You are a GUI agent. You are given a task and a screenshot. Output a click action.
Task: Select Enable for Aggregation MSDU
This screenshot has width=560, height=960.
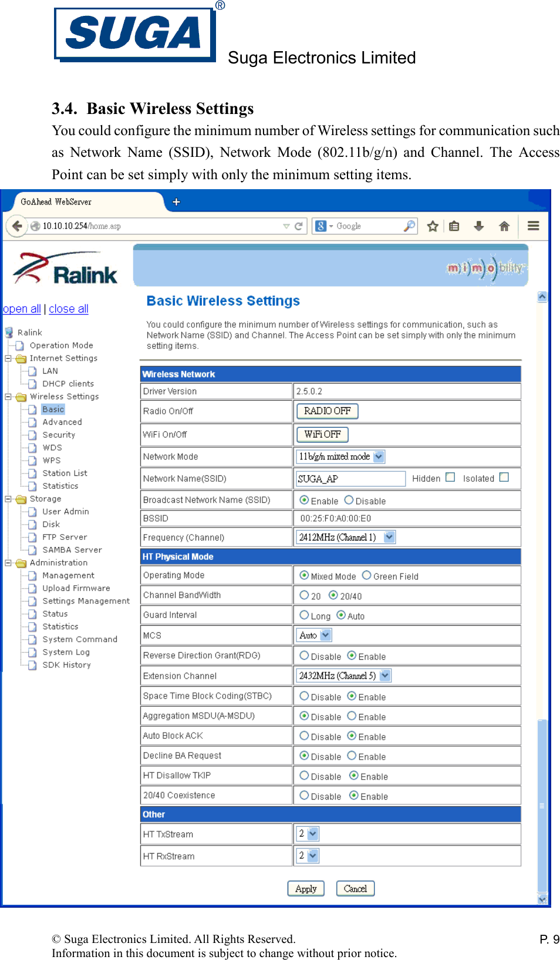tap(352, 716)
